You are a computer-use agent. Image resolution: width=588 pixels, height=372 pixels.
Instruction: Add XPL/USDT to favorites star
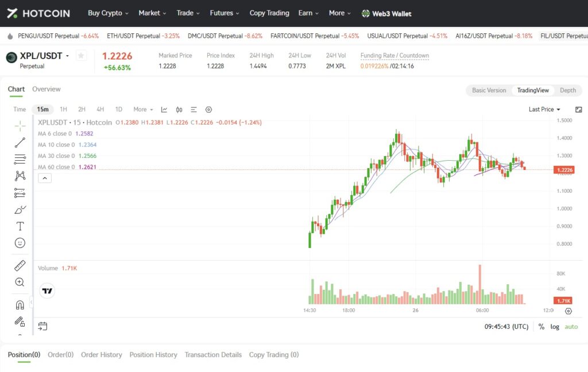click(81, 56)
